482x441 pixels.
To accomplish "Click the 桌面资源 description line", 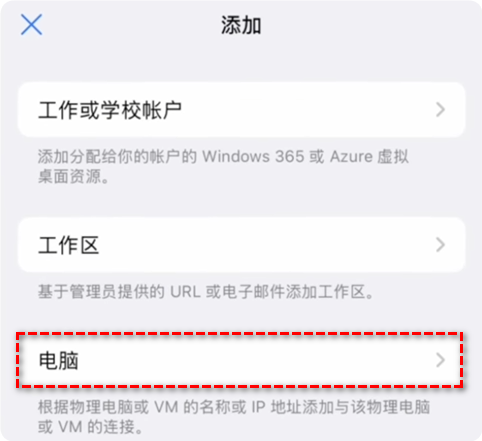I will 73,176.
